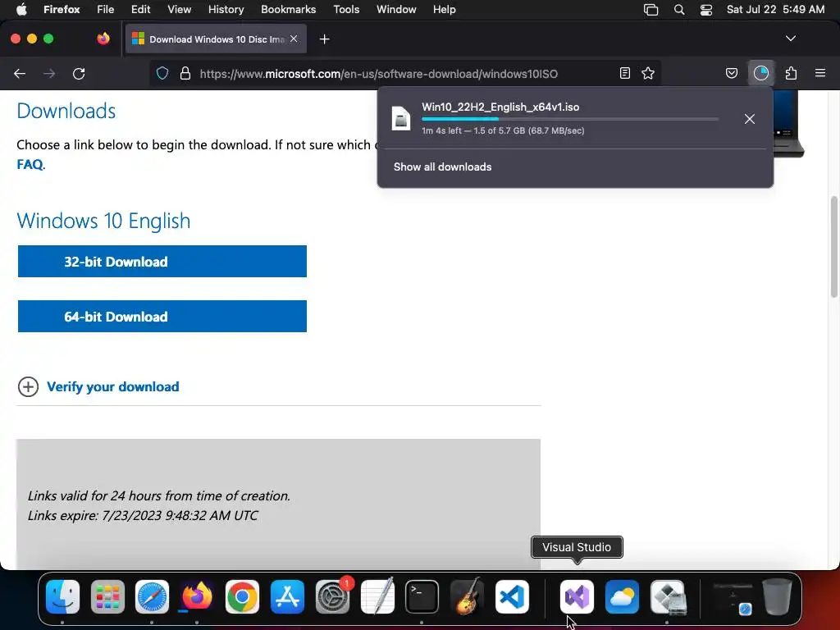Open TextEdit from the Dock
This screenshot has width=840, height=630.
(x=377, y=596)
